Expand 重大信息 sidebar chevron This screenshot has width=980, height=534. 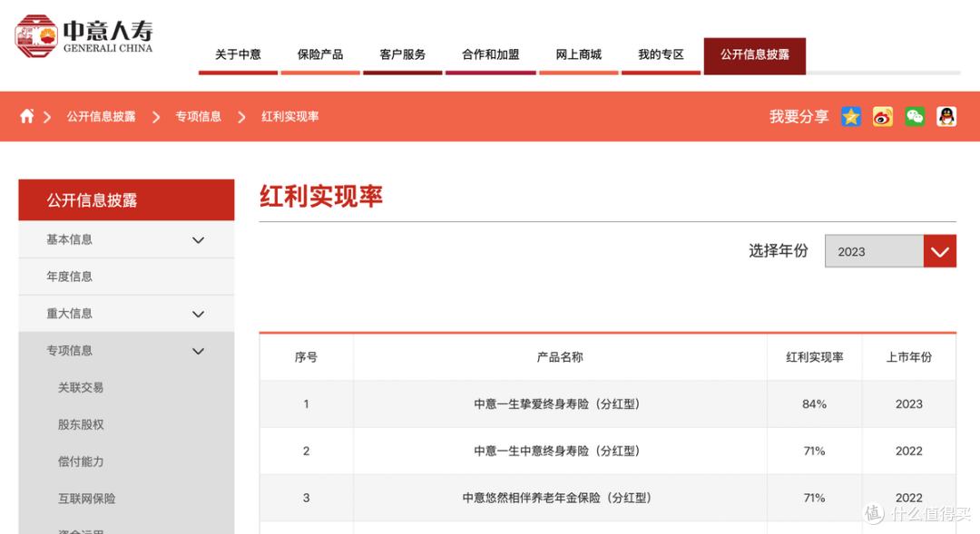tap(198, 315)
